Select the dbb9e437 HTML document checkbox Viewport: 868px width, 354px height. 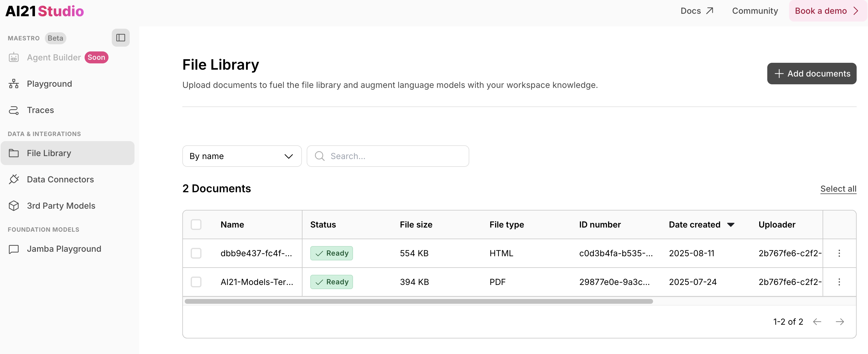[196, 253]
